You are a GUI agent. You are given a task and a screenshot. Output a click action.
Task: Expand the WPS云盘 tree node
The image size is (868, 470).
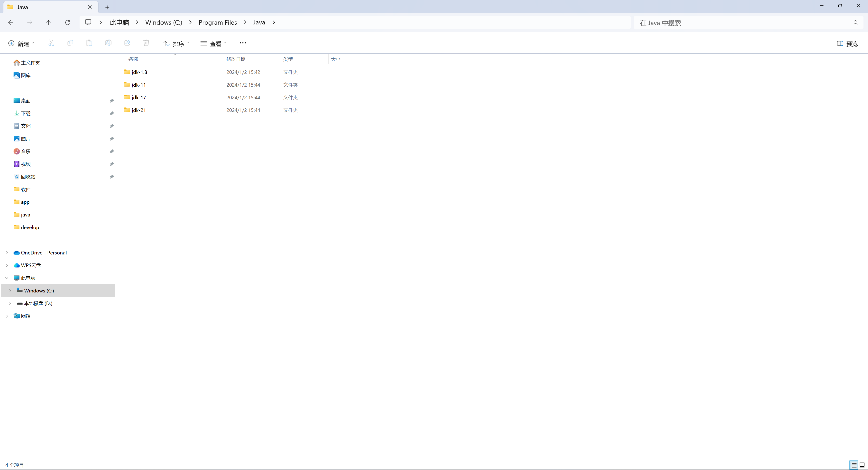click(x=7, y=265)
